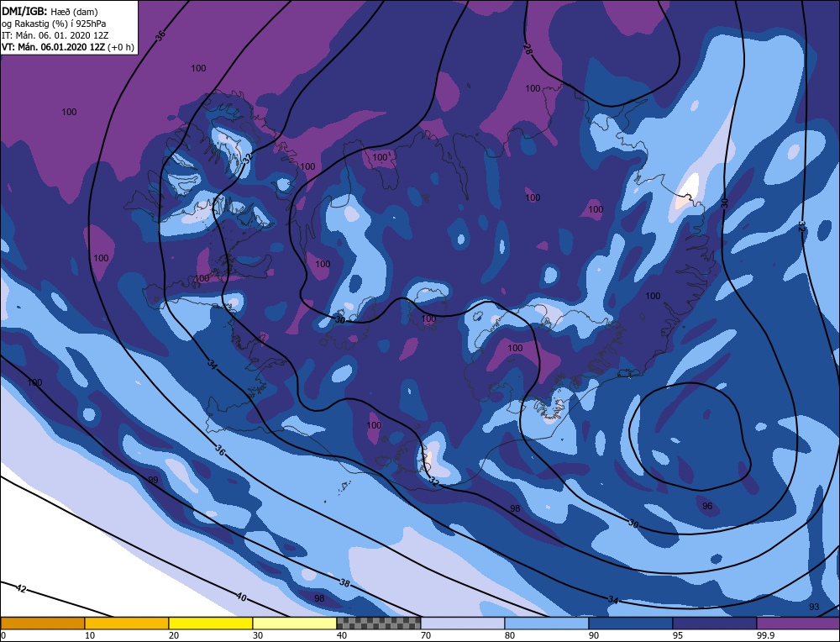
Task: Click the orange 10–20 legend swatch
Action: click(x=127, y=624)
